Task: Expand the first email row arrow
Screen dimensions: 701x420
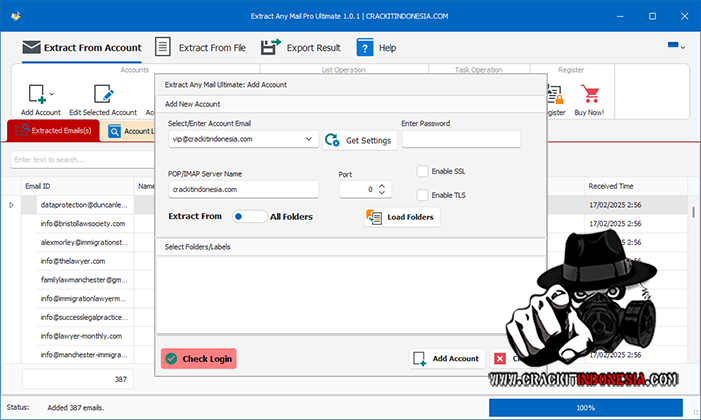Action: pos(11,205)
